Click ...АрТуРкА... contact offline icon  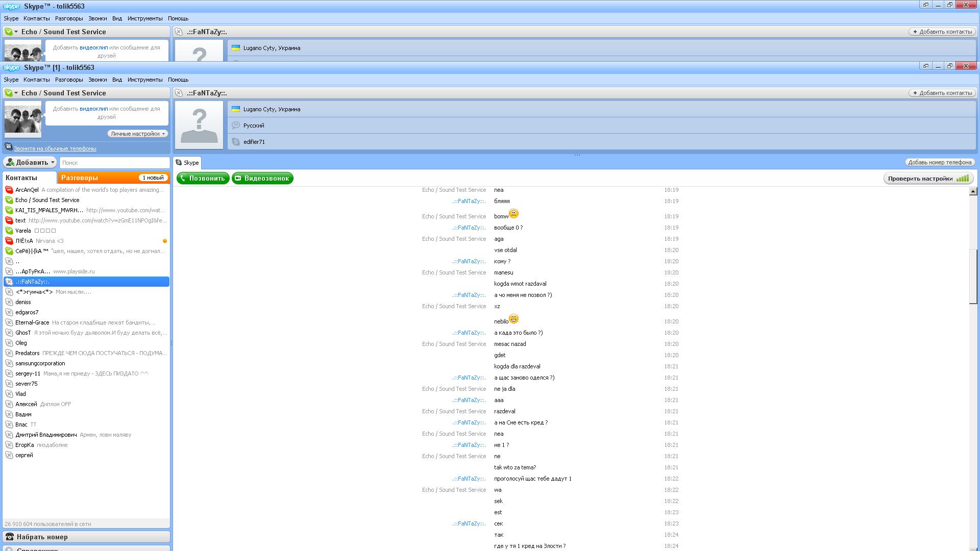(x=9, y=271)
